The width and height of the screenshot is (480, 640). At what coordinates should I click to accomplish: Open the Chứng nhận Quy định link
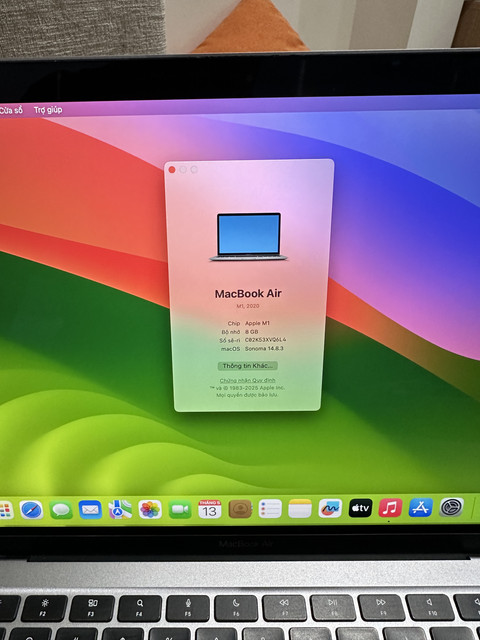coord(247,380)
